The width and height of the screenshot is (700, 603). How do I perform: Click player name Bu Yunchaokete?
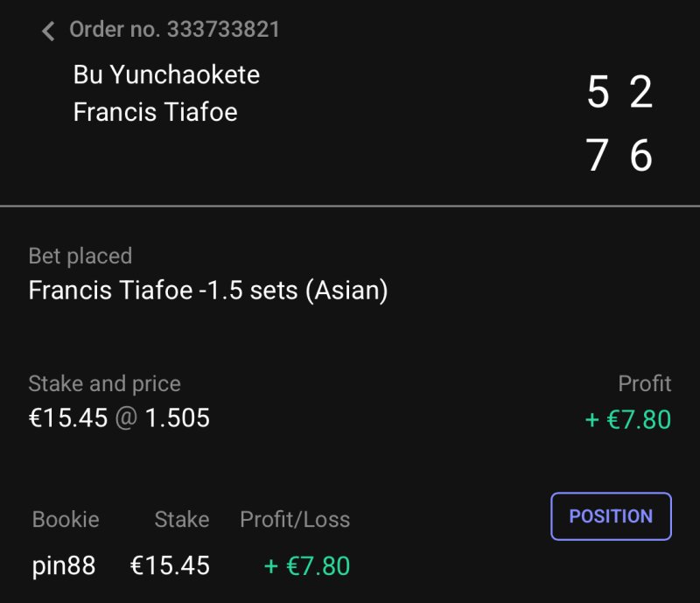click(166, 74)
